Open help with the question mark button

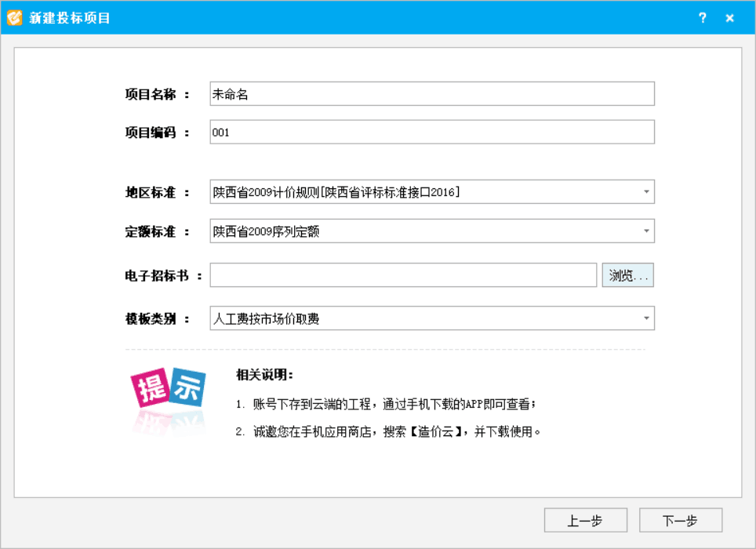click(x=703, y=17)
